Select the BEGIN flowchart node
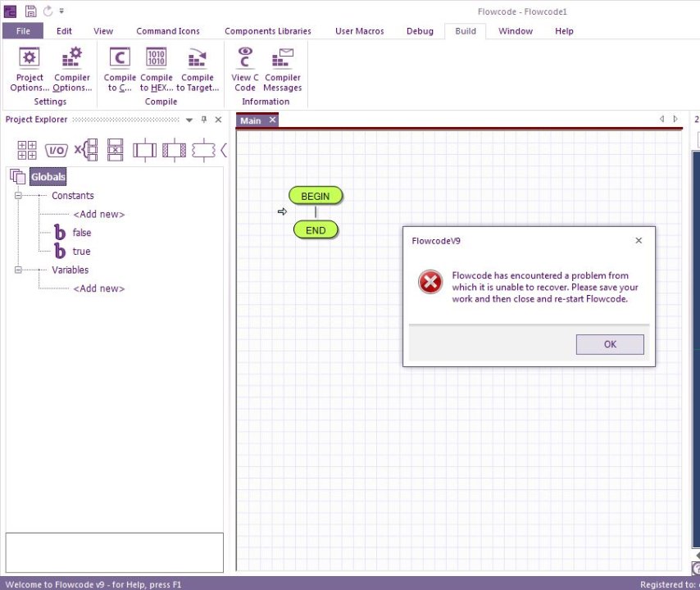 pyautogui.click(x=316, y=197)
